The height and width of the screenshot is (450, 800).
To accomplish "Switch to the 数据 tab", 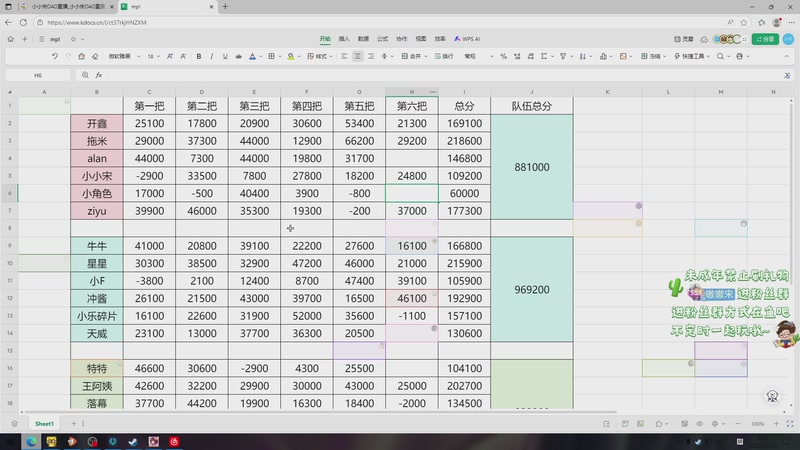I will pos(363,39).
